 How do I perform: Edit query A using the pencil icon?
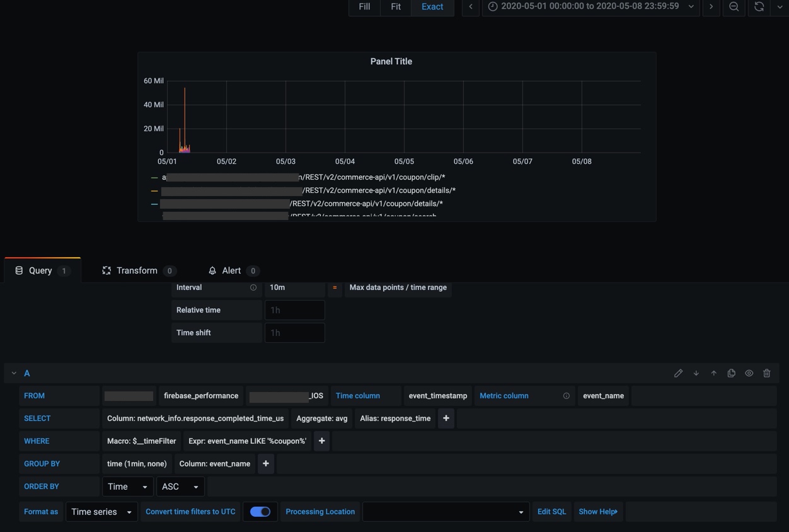[x=679, y=373]
